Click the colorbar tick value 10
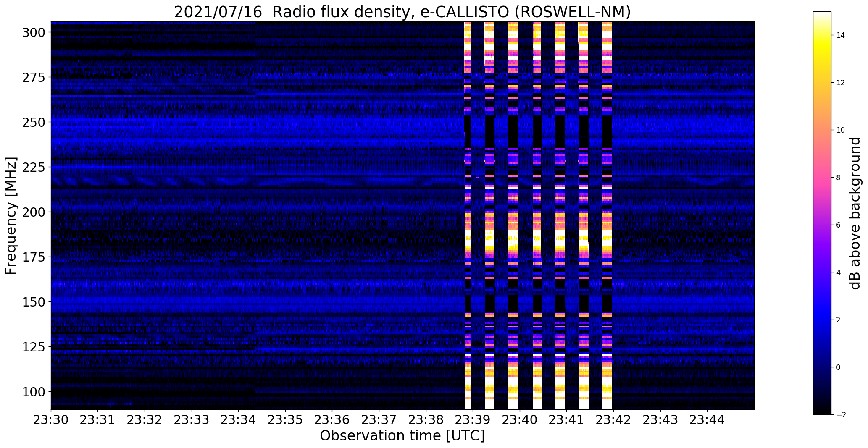Screen dimensions: 868x448 point(840,130)
